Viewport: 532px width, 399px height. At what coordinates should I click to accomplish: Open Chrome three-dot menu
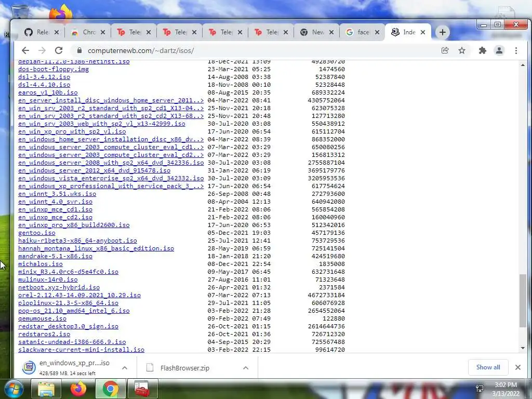point(516,50)
